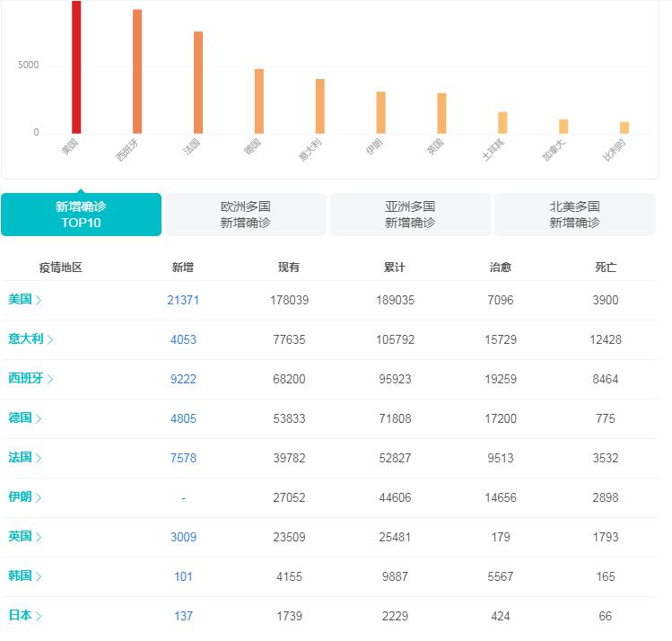This screenshot has height=641, width=672.
Task: Open the 韩国 country entry
Action: pos(21,576)
